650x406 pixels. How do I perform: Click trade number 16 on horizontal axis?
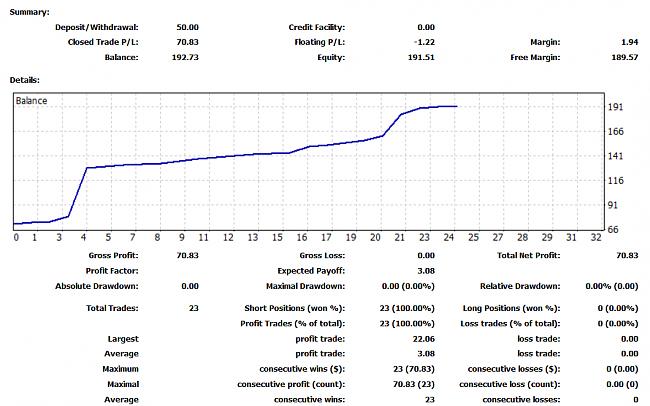pyautogui.click(x=302, y=238)
